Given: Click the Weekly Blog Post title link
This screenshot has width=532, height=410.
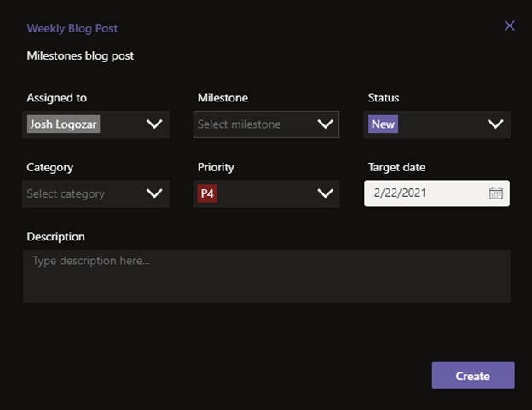Looking at the screenshot, I should coord(72,28).
